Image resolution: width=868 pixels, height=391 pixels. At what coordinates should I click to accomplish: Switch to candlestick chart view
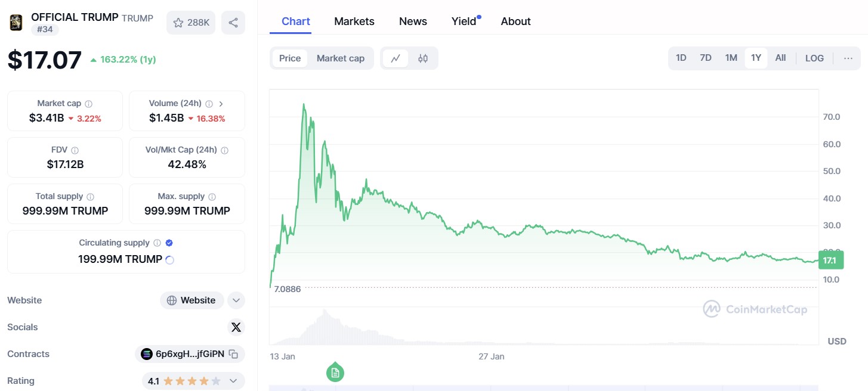point(423,58)
